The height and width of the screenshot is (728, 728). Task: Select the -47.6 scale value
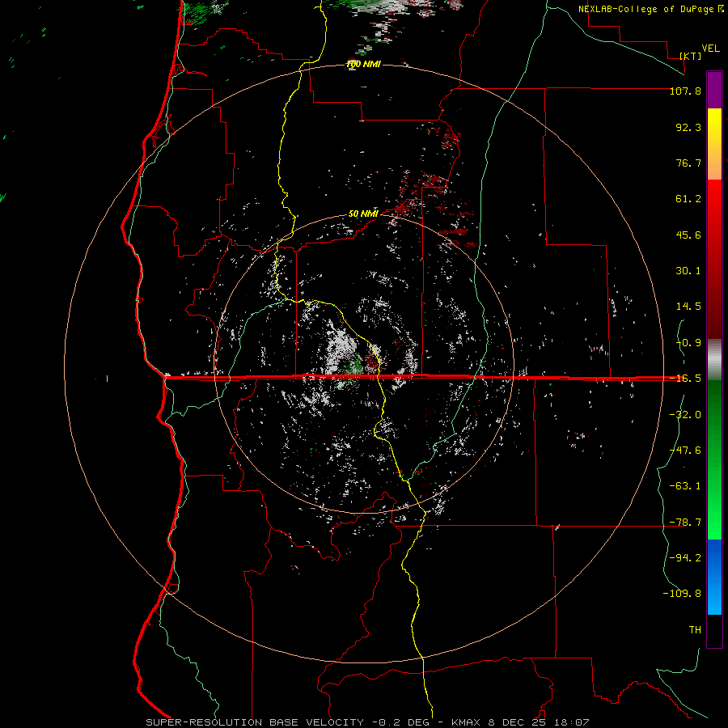[685, 451]
